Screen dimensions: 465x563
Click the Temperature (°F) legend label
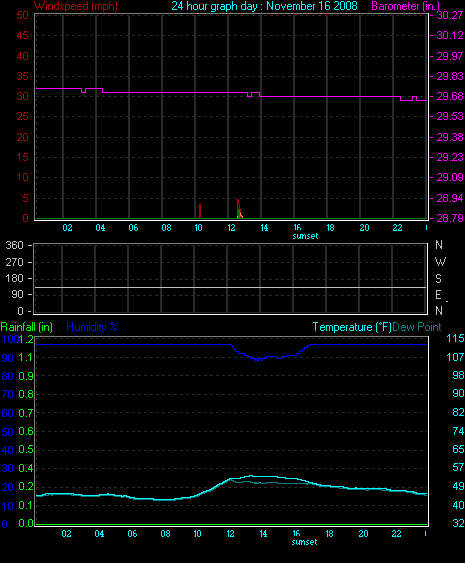352,327
